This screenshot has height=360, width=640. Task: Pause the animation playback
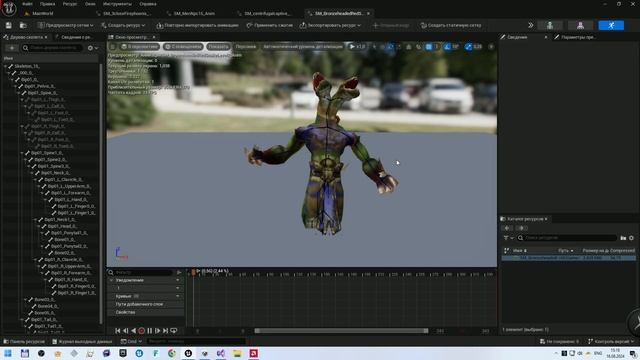[149, 331]
